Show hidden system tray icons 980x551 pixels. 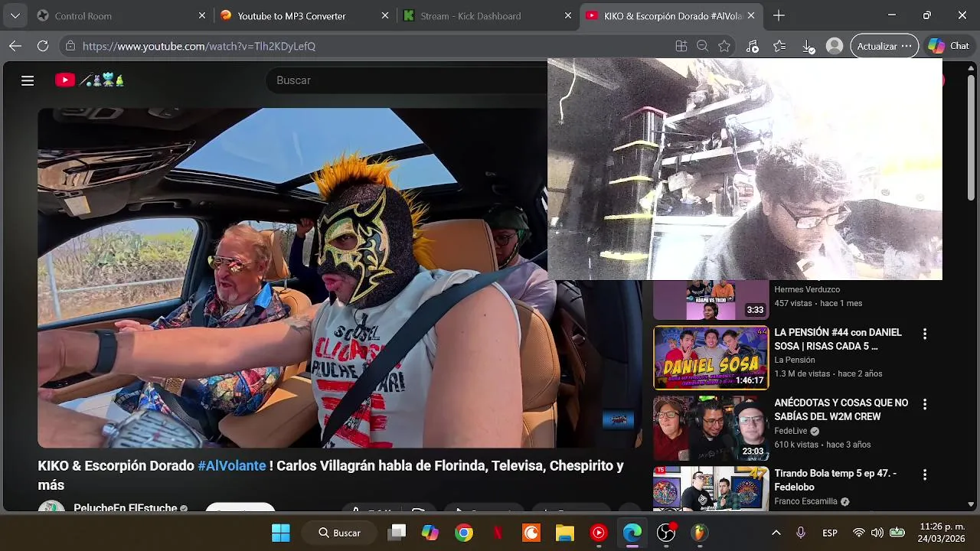776,533
